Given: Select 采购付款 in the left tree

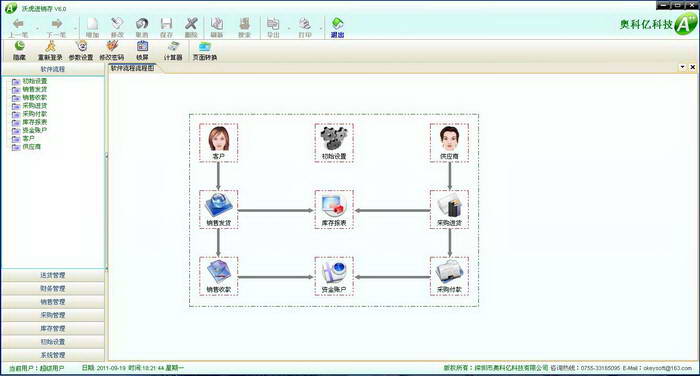Looking at the screenshot, I should 35,114.
